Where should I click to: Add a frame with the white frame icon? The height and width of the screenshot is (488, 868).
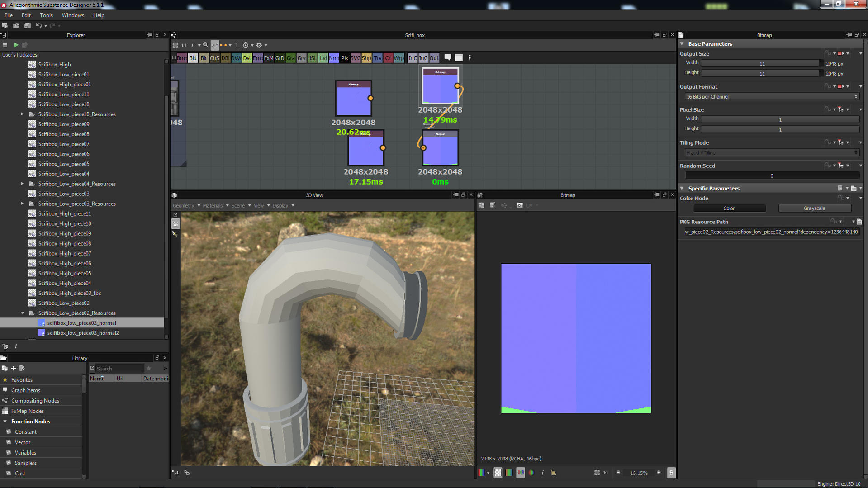click(x=459, y=57)
